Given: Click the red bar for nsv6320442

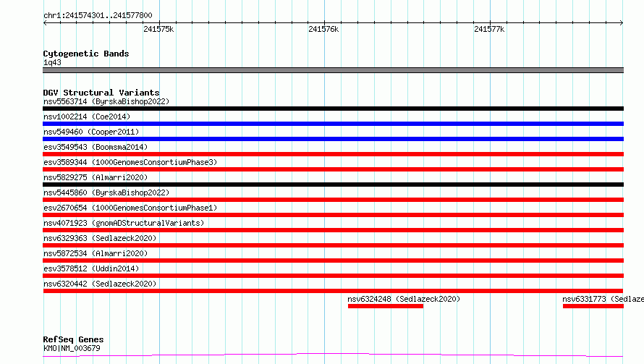Looking at the screenshot, I should click(x=333, y=291).
